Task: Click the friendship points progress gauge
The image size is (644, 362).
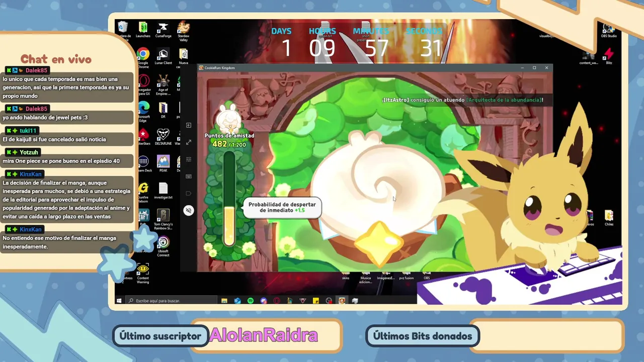Action: coord(229,199)
